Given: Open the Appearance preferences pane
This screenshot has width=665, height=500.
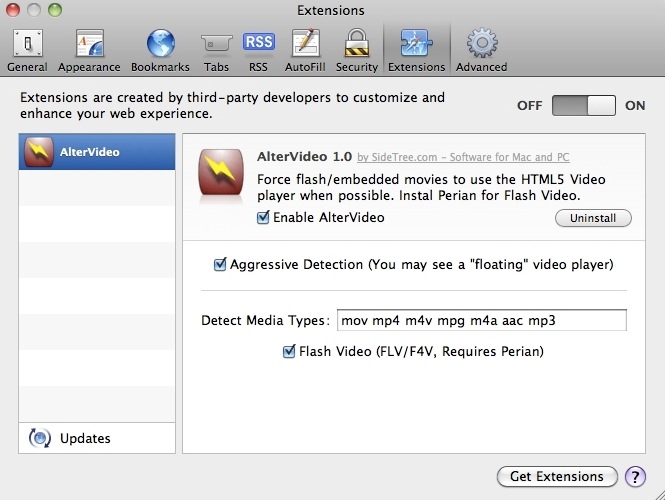Looking at the screenshot, I should click(x=89, y=50).
